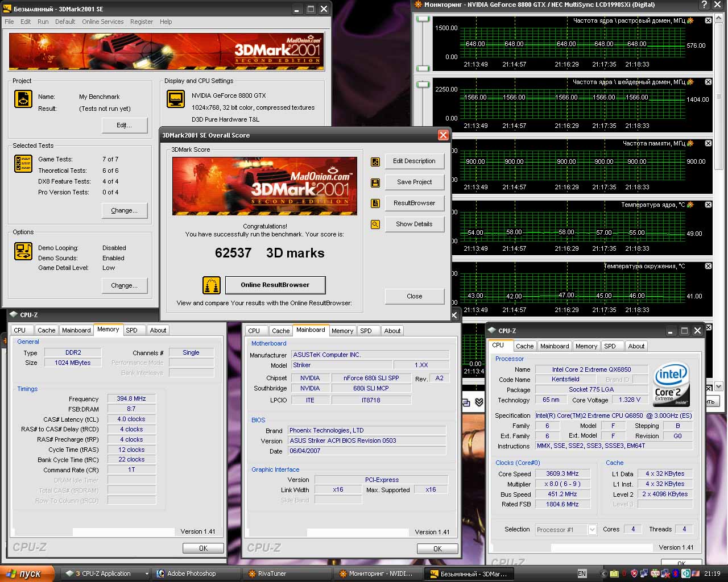728x582 pixels.
Task: Open help in the monitoring window title bar
Action: click(x=704, y=5)
